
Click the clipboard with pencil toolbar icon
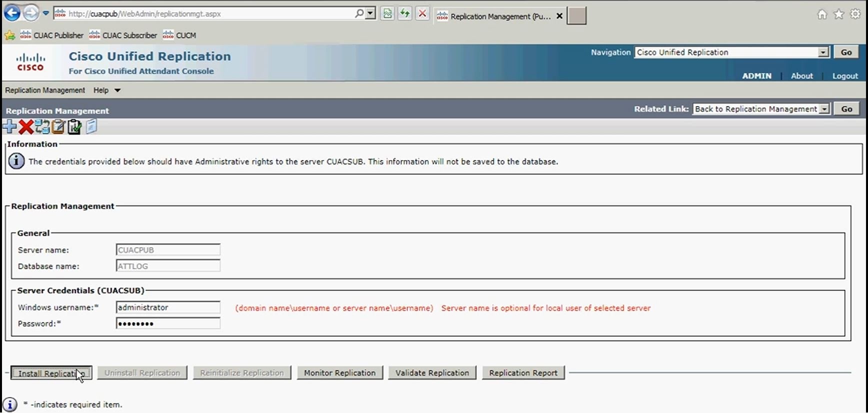58,127
